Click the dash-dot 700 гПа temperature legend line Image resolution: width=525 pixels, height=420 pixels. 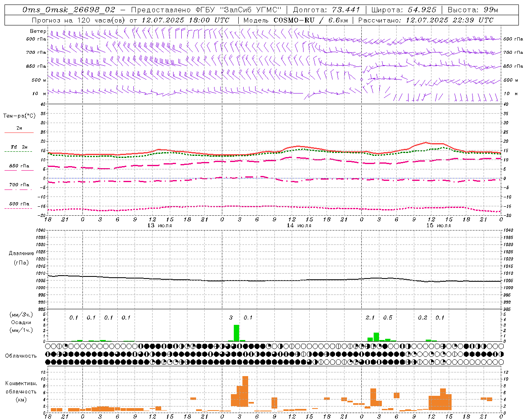pos(18,189)
